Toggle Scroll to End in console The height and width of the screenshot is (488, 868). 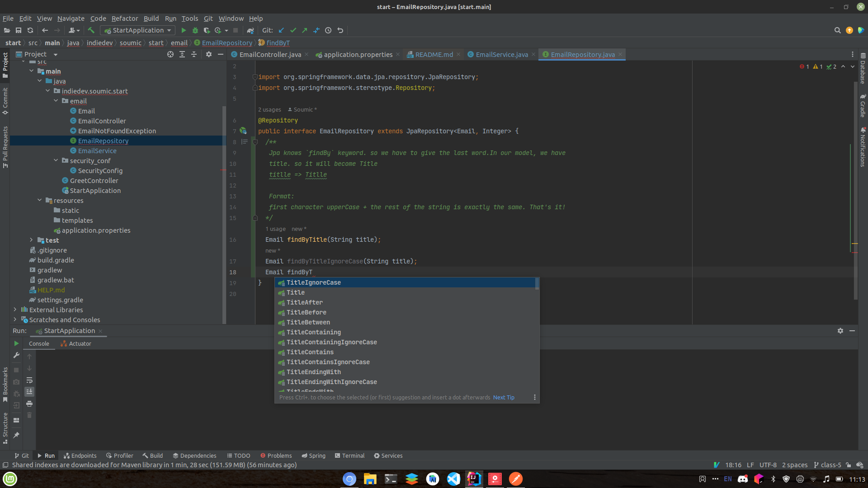[29, 392]
